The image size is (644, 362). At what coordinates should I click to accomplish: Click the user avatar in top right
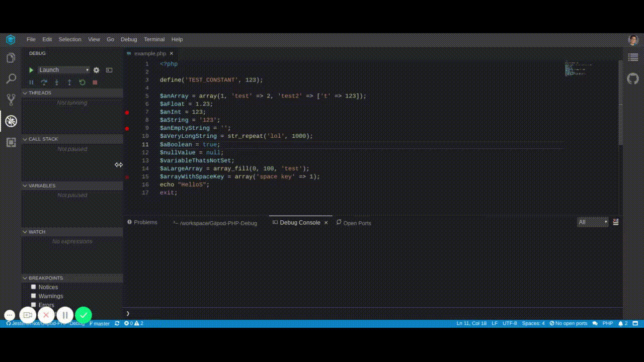(x=633, y=40)
